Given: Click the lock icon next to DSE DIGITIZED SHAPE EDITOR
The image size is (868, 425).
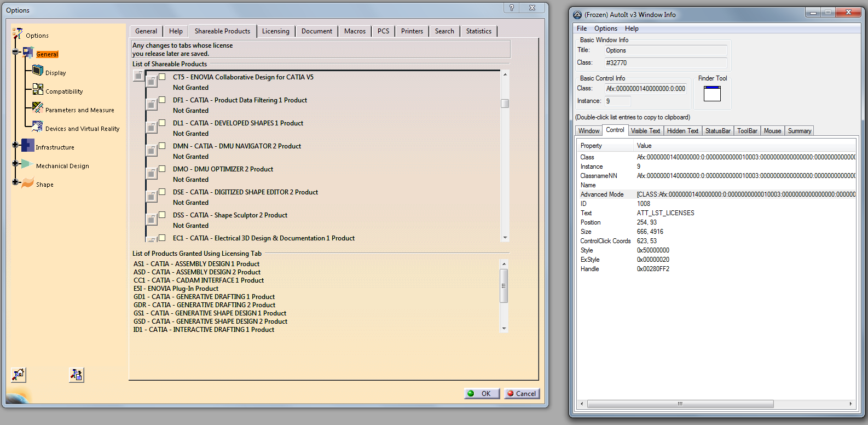Looking at the screenshot, I should coord(152,196).
